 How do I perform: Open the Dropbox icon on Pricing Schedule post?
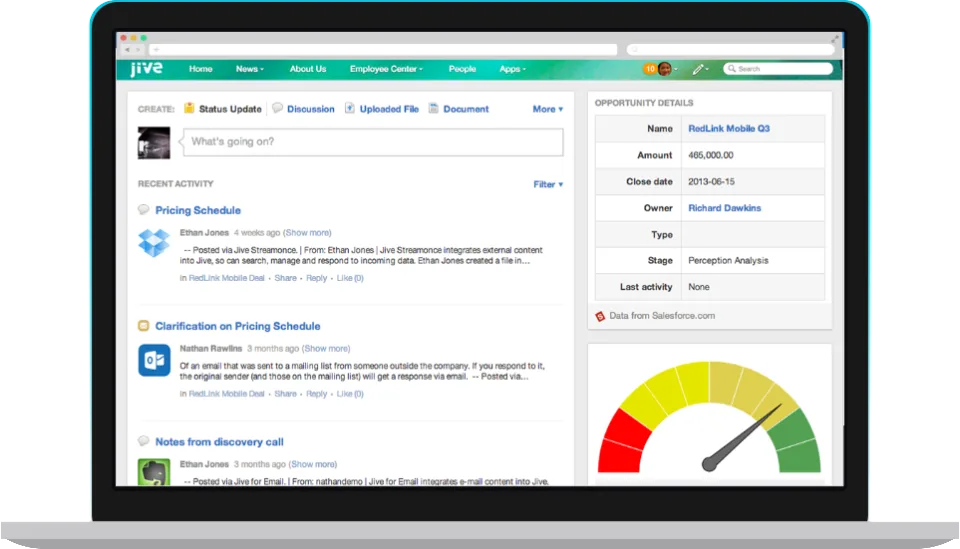pyautogui.click(x=154, y=242)
